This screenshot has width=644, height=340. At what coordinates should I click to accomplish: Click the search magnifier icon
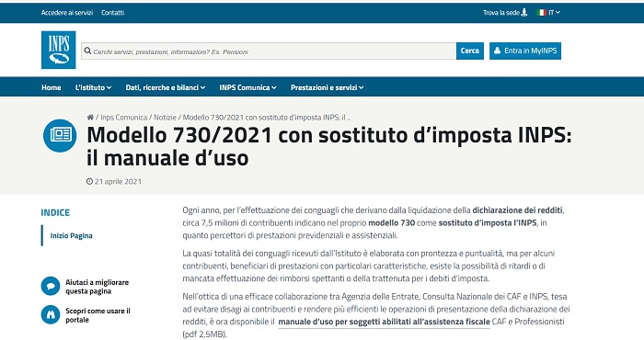(87, 51)
